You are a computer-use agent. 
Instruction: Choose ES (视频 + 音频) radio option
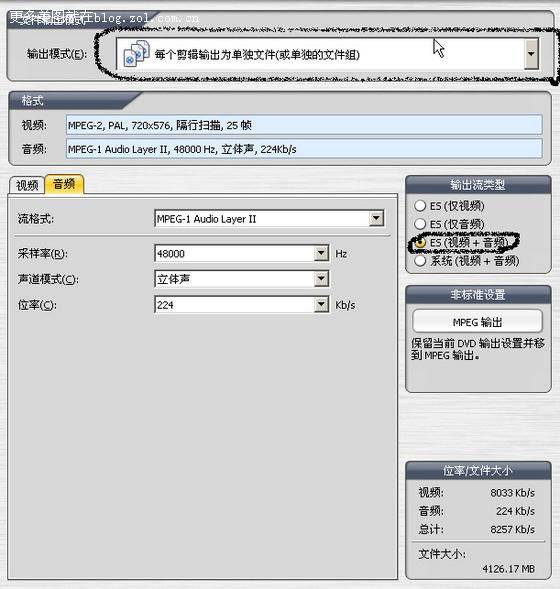pos(420,243)
